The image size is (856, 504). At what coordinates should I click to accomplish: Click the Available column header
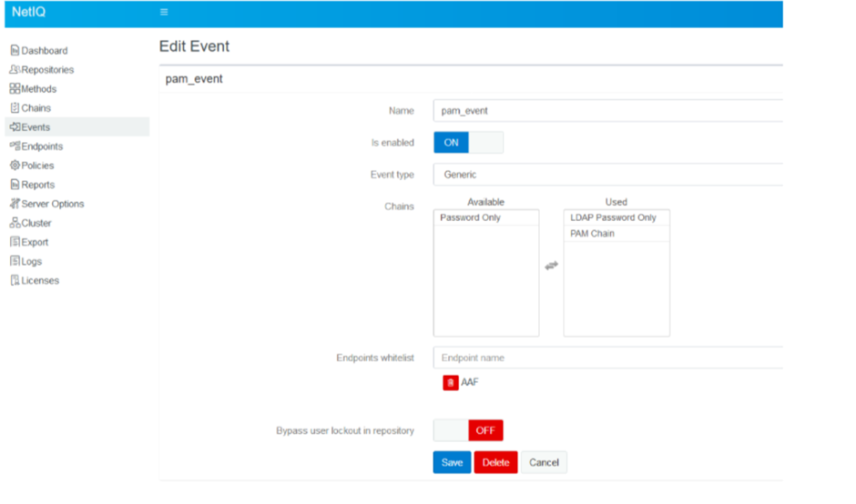tap(486, 202)
